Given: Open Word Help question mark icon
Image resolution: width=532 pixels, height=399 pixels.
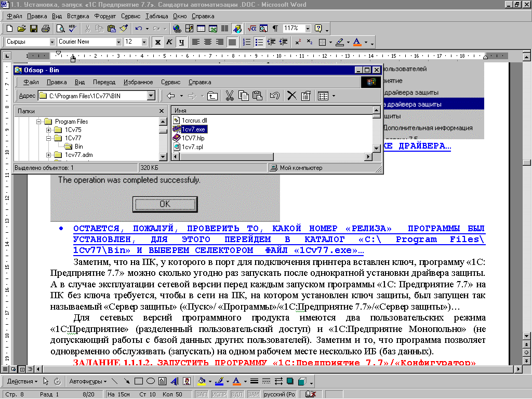Looking at the screenshot, I should (x=318, y=29).
